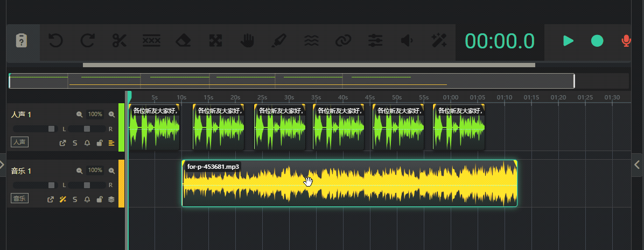The width and height of the screenshot is (644, 250).
Task: Click the round record button
Action: pos(597,41)
